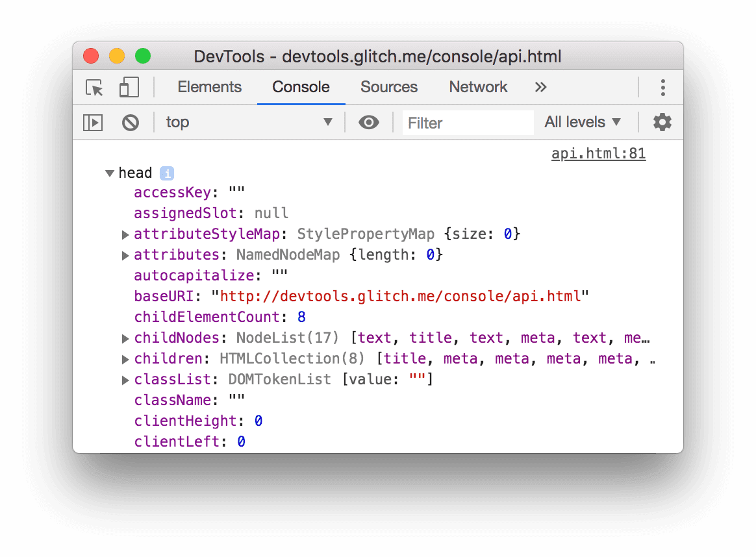The height and width of the screenshot is (557, 756).
Task: Click the info badge next to head
Action: click(167, 172)
